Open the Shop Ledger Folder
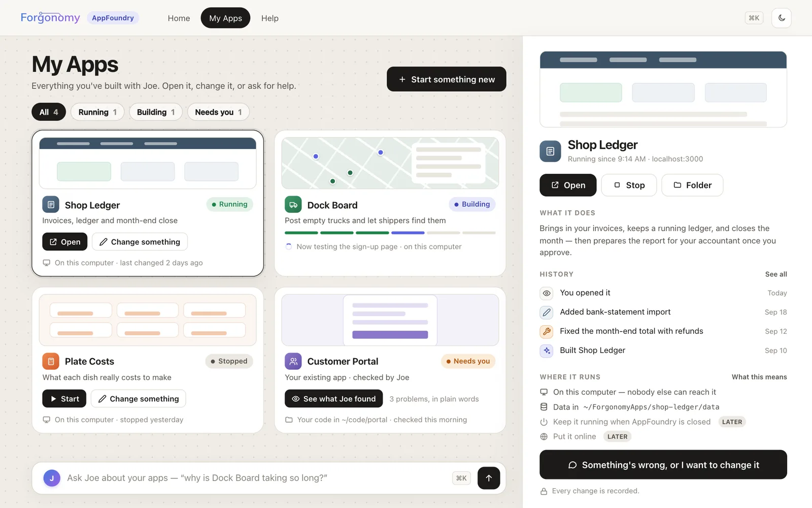Viewport: 812px width, 508px height. (x=692, y=185)
